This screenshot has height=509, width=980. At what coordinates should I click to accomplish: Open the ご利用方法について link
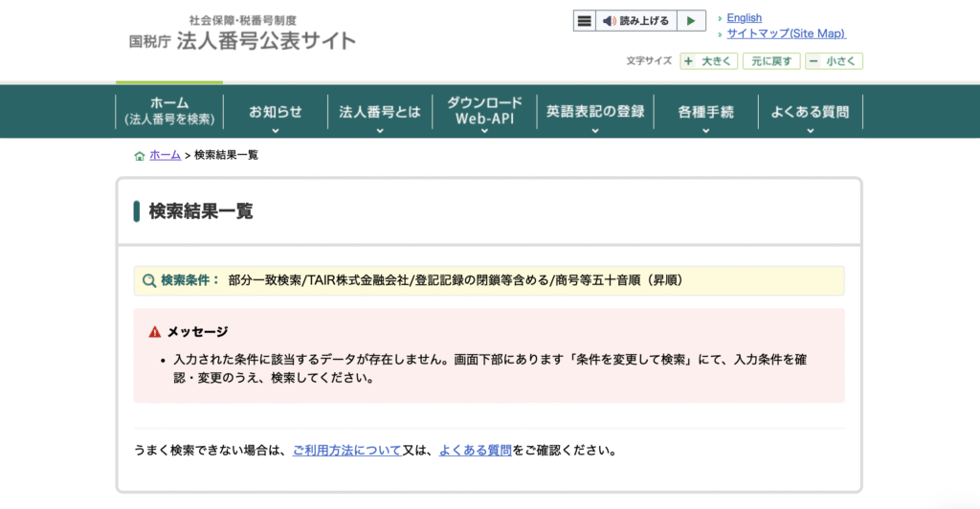[x=346, y=451]
